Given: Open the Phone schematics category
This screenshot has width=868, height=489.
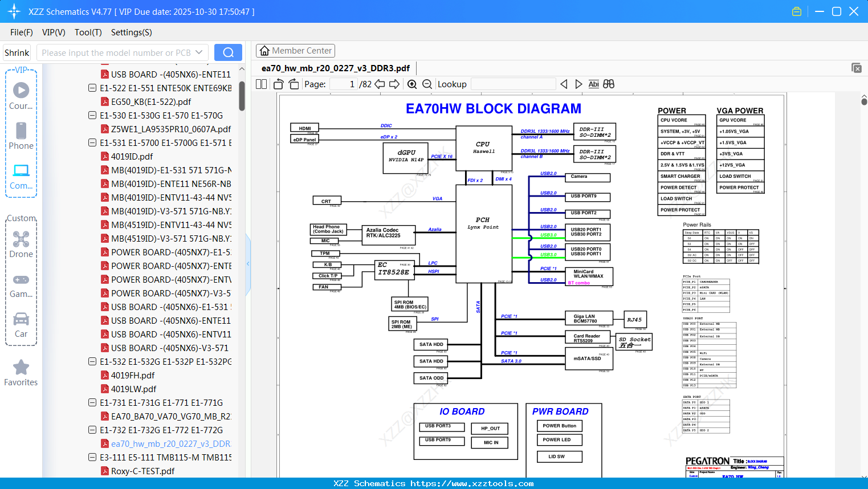Looking at the screenshot, I should point(21,136).
